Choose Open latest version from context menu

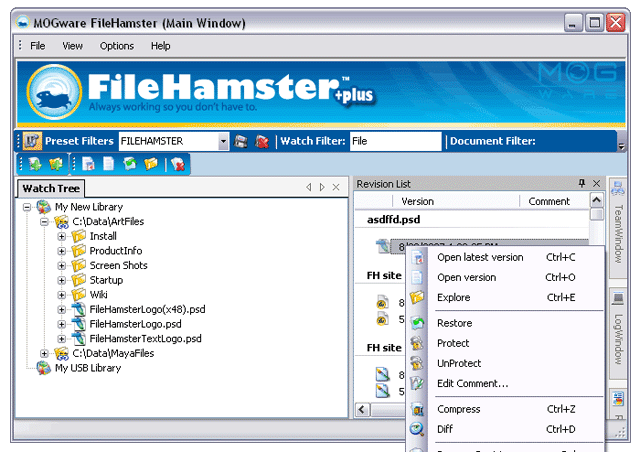(x=505, y=257)
